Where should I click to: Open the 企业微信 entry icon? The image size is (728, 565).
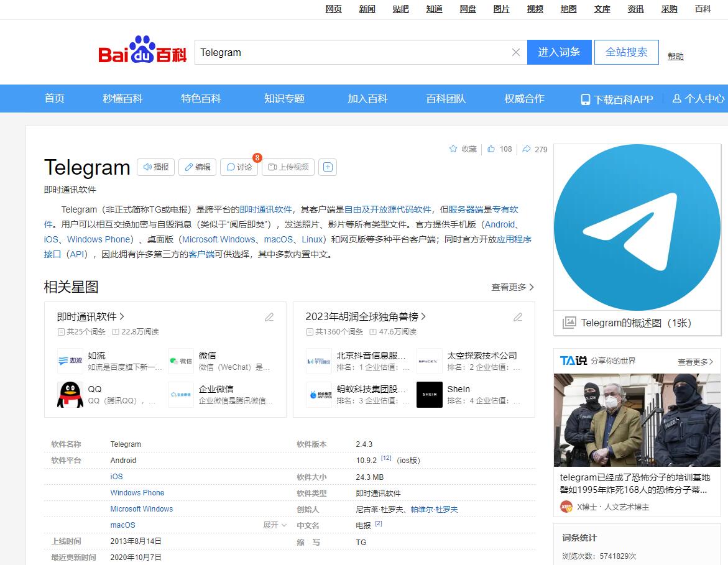click(x=181, y=395)
